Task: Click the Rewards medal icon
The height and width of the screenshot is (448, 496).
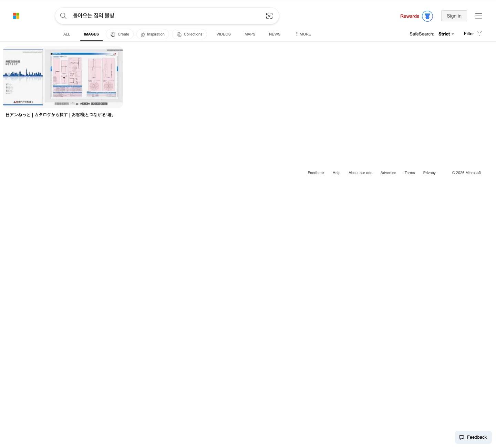Action: pos(427,16)
